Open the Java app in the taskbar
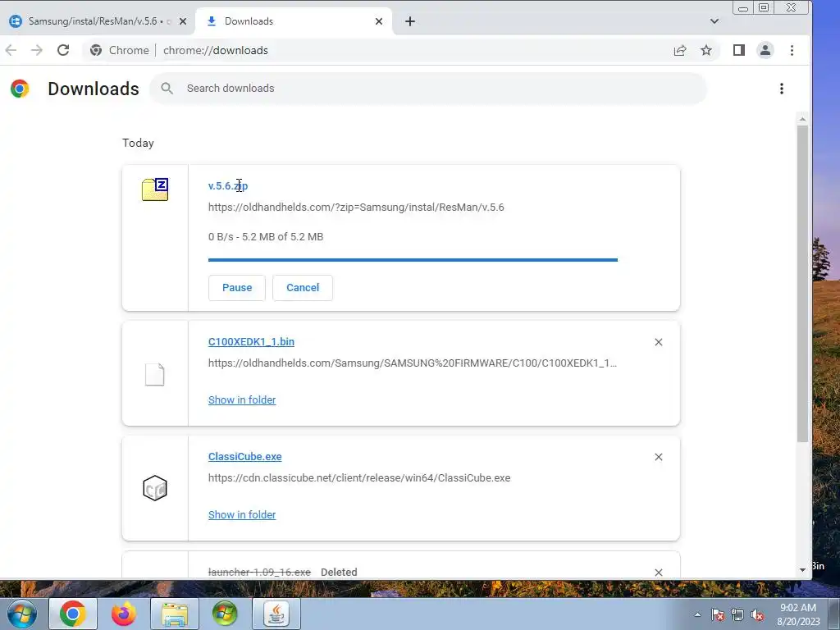Image resolution: width=840 pixels, height=630 pixels. pos(276,614)
